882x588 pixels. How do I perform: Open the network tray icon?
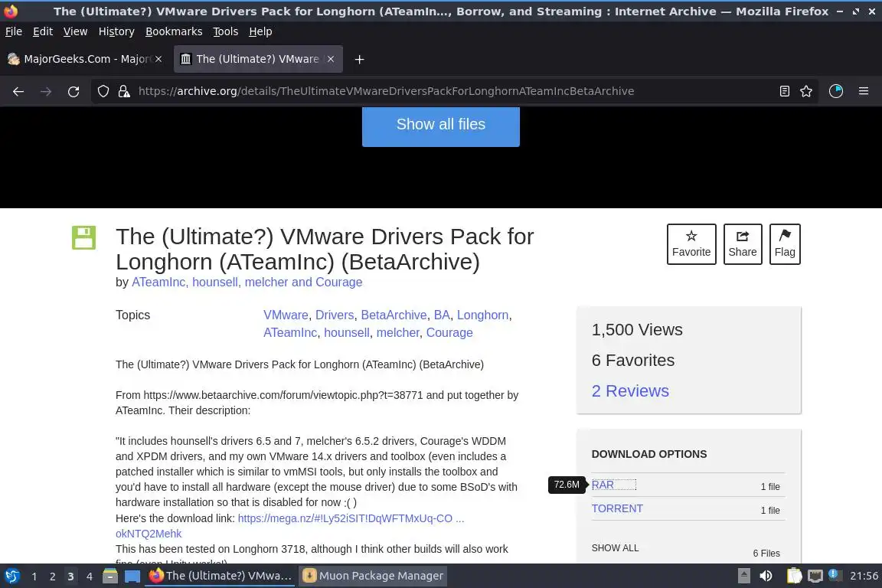[815, 576]
